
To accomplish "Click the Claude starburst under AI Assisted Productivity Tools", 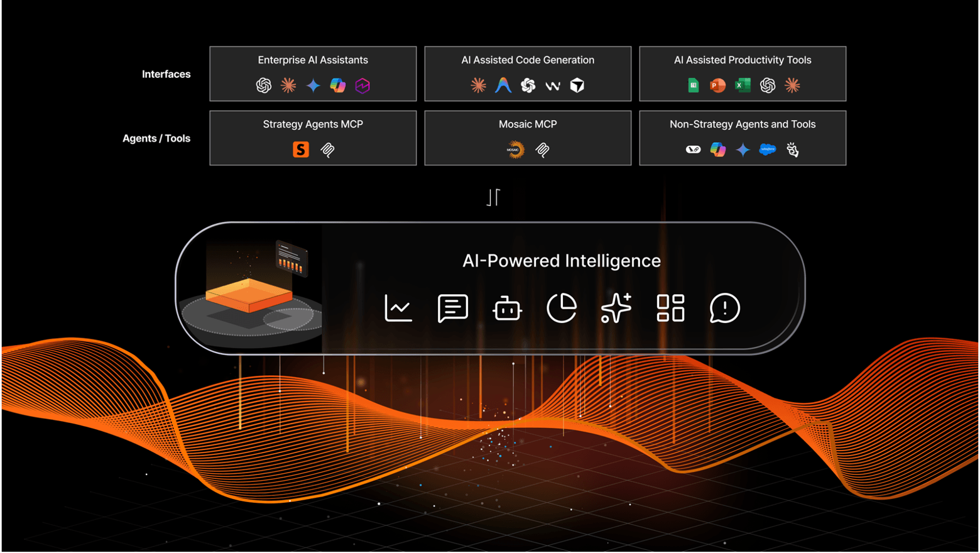I will pos(792,85).
